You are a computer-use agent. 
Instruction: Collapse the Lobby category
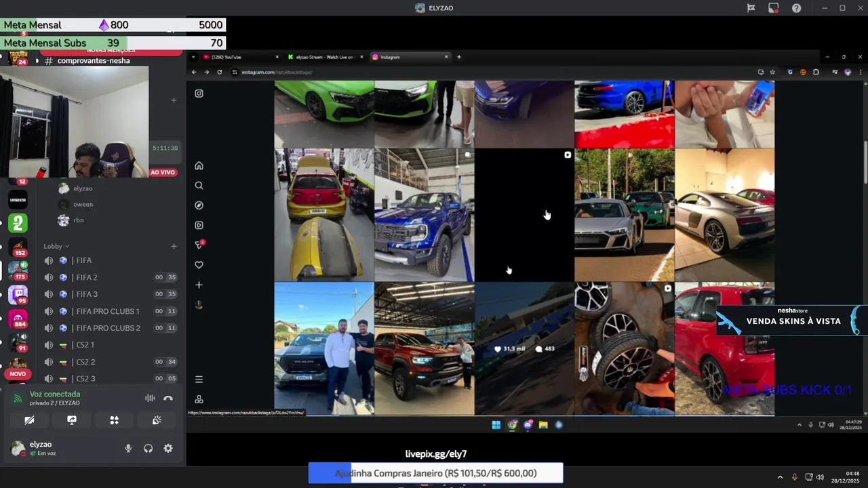[56, 246]
